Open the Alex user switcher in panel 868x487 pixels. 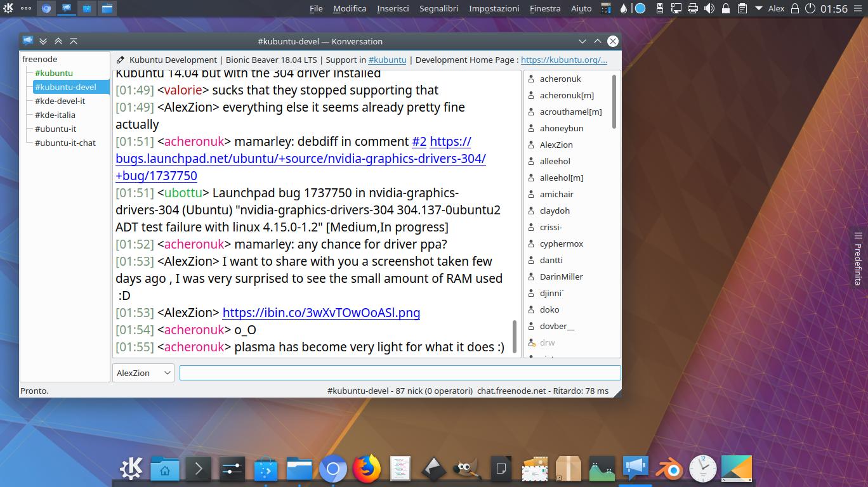(776, 8)
